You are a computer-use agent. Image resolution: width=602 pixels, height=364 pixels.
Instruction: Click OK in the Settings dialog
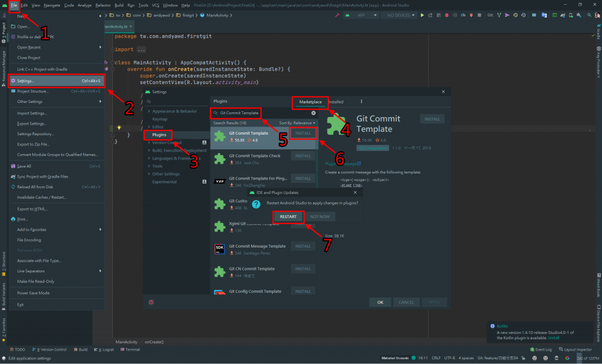pyautogui.click(x=380, y=302)
